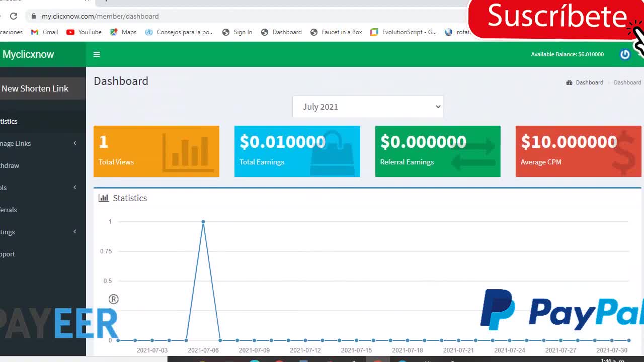The height and width of the screenshot is (362, 644).
Task: Click the Dashboard breadcrumb link
Action: coord(589,82)
